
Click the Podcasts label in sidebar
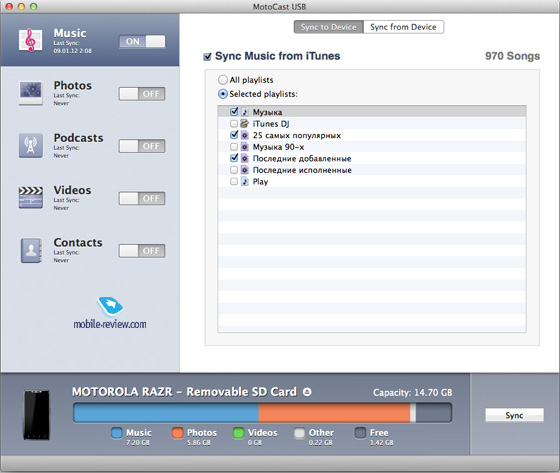pos(78,138)
